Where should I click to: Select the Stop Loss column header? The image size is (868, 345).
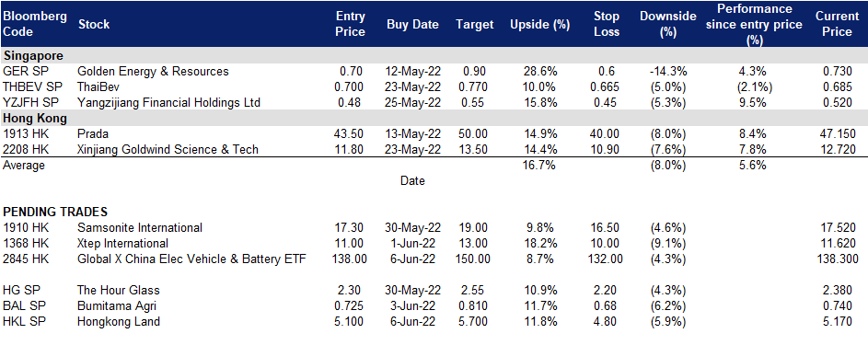click(x=607, y=24)
